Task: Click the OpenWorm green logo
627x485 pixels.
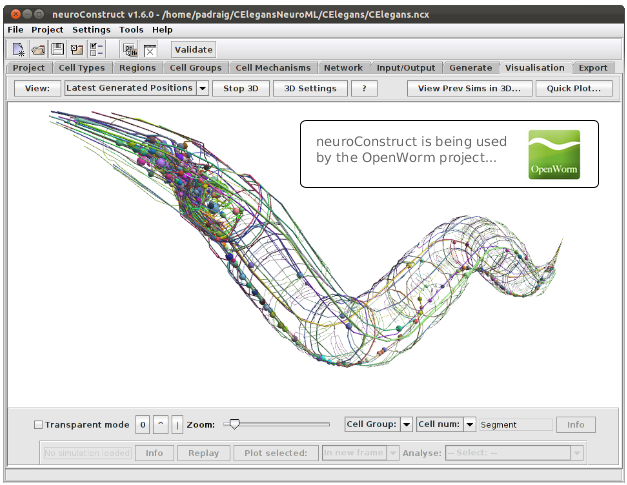Action: (x=553, y=155)
